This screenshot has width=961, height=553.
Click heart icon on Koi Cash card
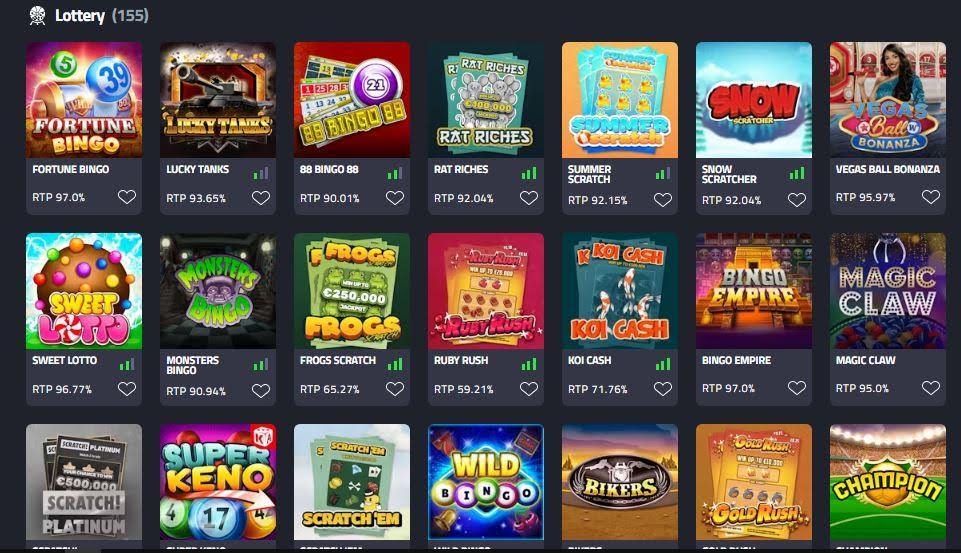tap(663, 389)
